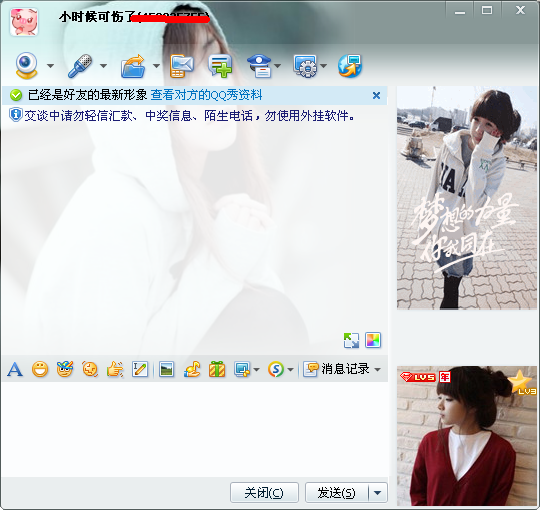Open Soso search icon
540x510 pixels.
tap(276, 370)
